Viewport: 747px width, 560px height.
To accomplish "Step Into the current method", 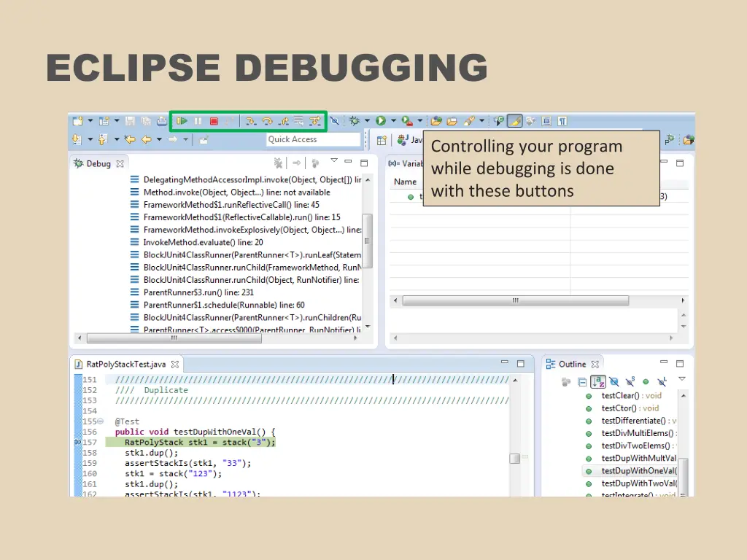I will pyautogui.click(x=251, y=120).
